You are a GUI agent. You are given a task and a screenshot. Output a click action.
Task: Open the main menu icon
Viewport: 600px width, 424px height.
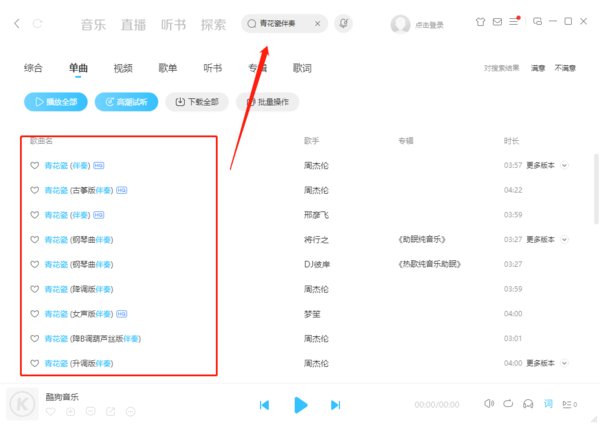(514, 22)
